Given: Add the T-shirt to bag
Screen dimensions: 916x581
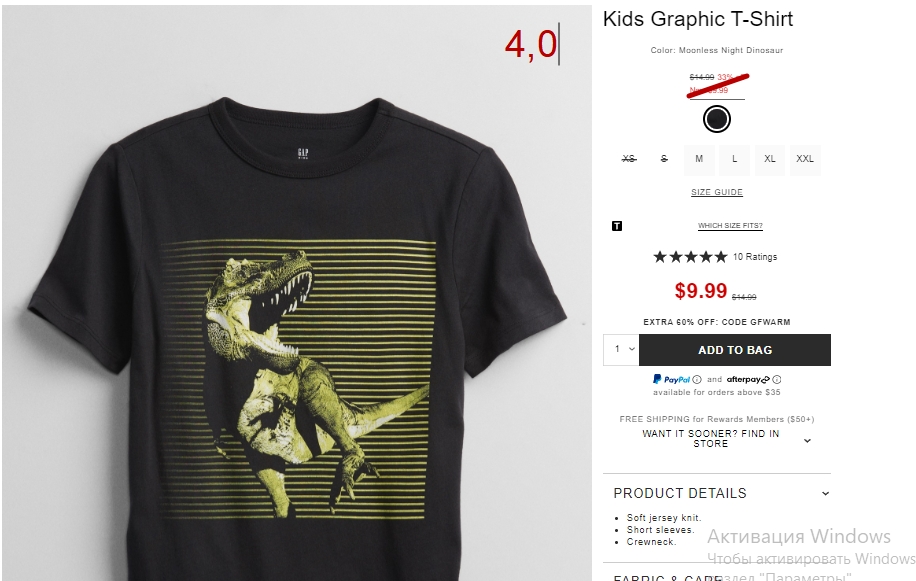Looking at the screenshot, I should pyautogui.click(x=735, y=350).
